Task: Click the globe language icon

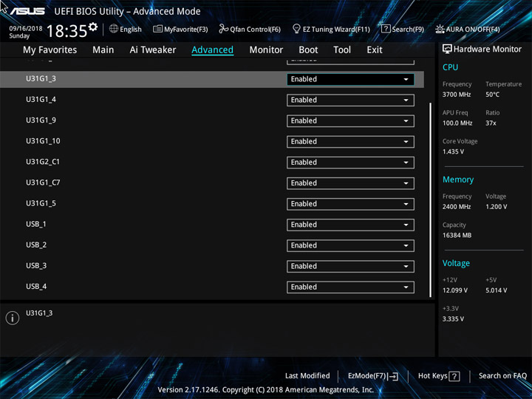Action: 114,29
